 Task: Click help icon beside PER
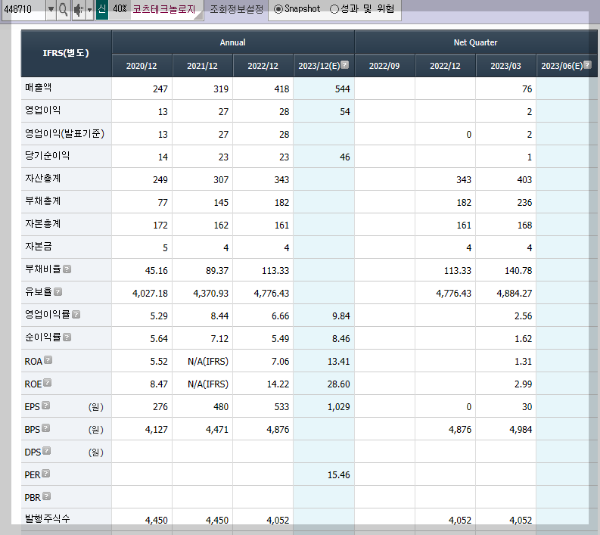46,473
